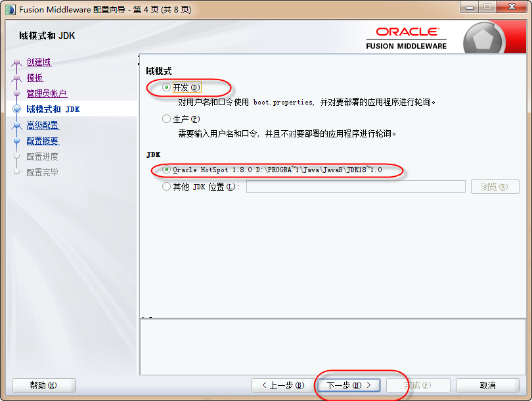Click the active step marker beside 域模式和 JDK
The width and height of the screenshot is (532, 401).
pyautogui.click(x=16, y=109)
